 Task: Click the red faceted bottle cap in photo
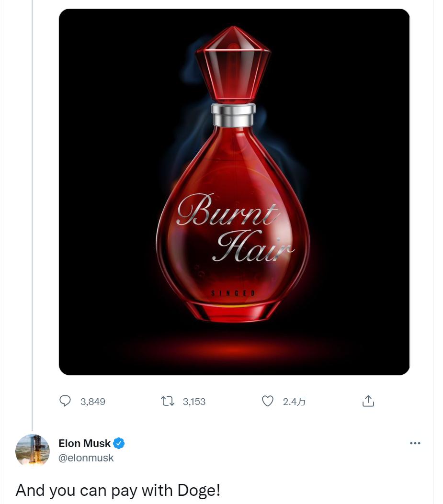pos(234,62)
